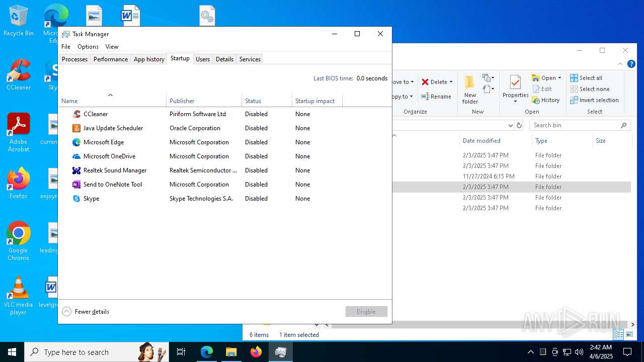
Task: Switch to the App history tab
Action: coord(149,59)
